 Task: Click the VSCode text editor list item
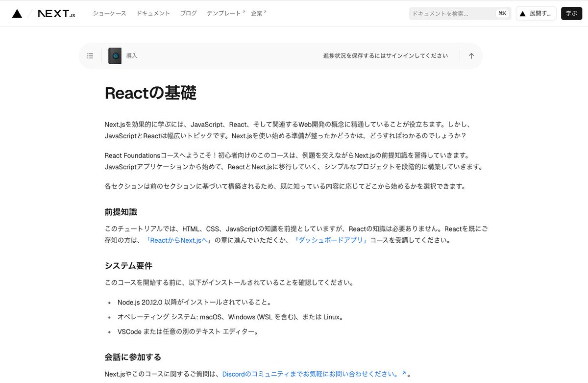[188, 332]
